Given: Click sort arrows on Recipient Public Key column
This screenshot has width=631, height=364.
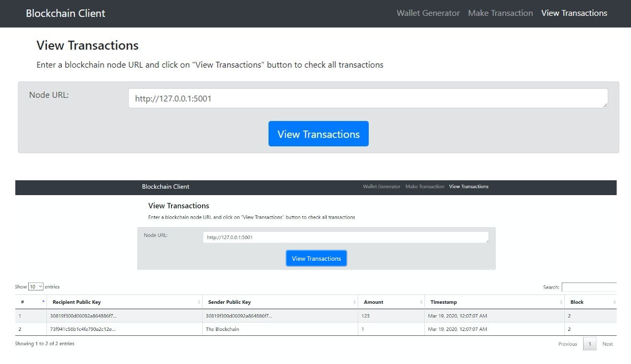Looking at the screenshot, I should 199,302.
